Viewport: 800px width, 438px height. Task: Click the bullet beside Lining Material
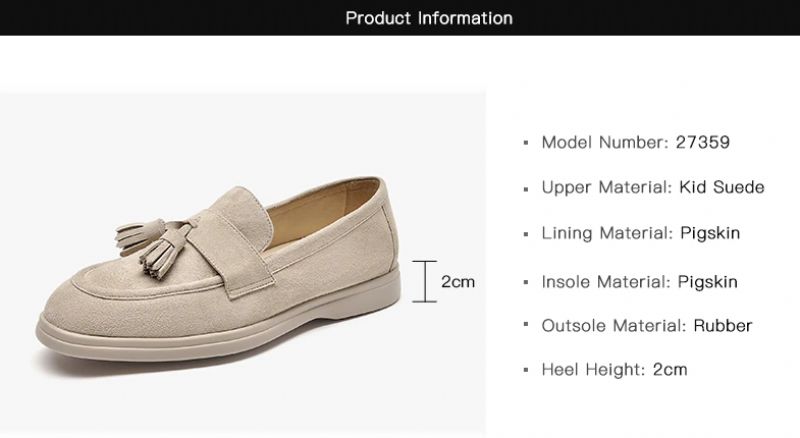[x=527, y=234]
